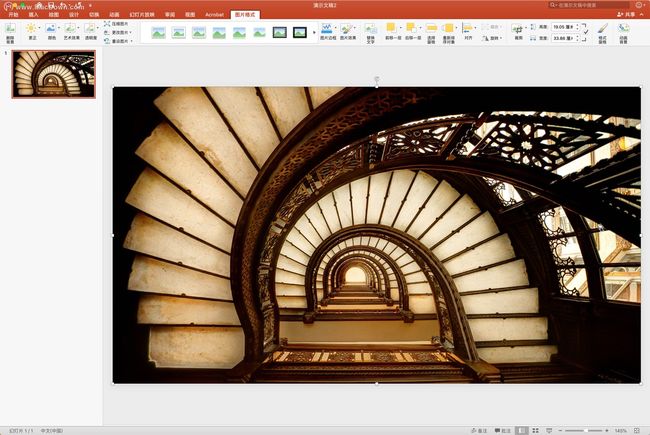The image size is (650, 435).
Task: Open the Bring Forward dropdown arrow
Action: pos(400,28)
